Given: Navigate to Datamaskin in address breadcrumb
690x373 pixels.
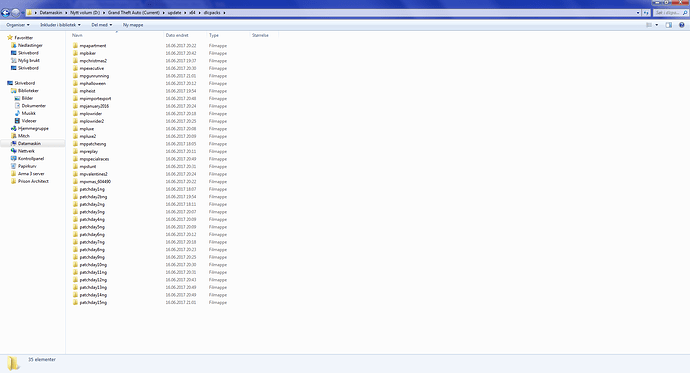Looking at the screenshot, I should coord(51,13).
